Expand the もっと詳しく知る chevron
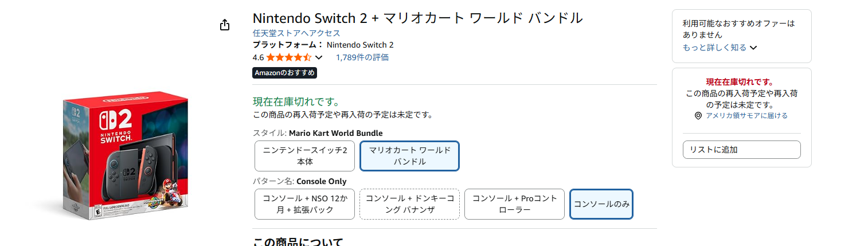 (753, 48)
